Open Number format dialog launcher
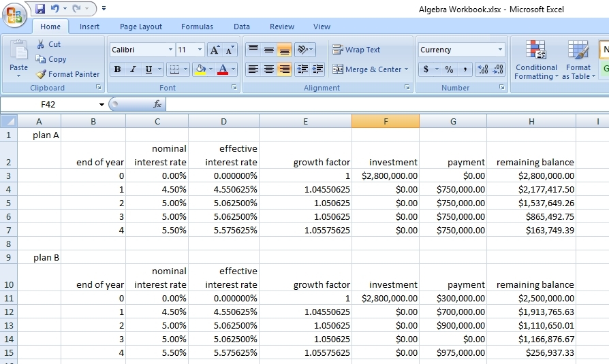This screenshot has height=364, width=609. click(x=502, y=88)
